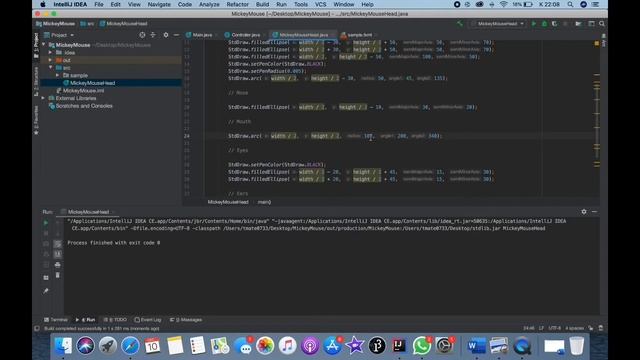
Task: Open the MickeyMouseHead run configuration dropdown
Action: [x=498, y=24]
